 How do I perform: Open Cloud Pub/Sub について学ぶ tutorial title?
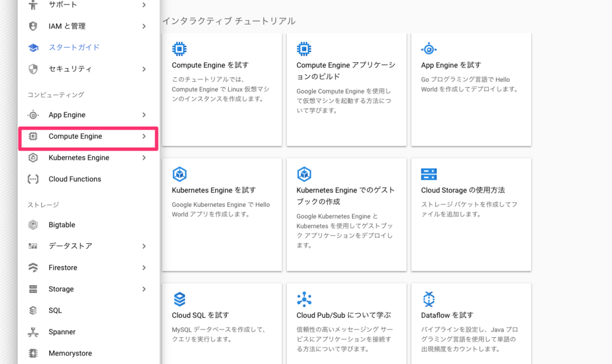(x=344, y=315)
